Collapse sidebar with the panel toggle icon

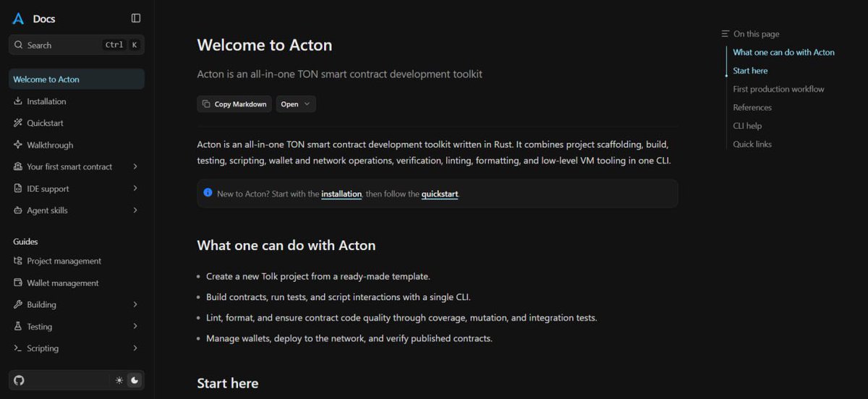[136, 18]
